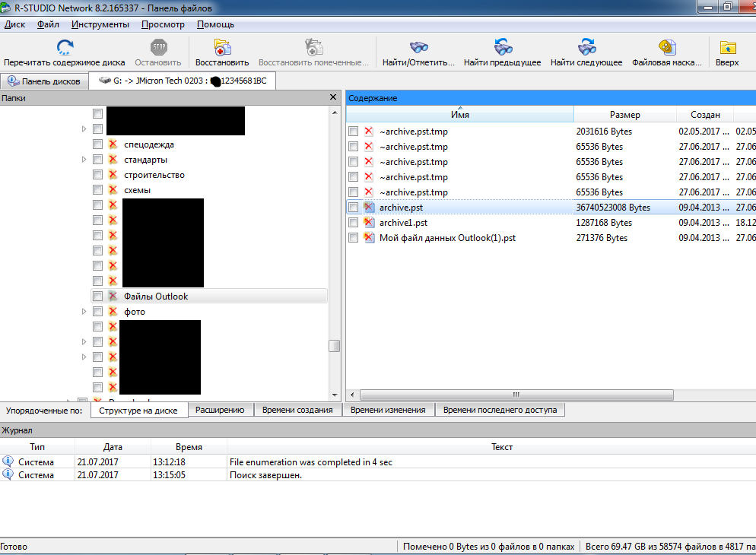The image size is (756, 555).
Task: Open the Инструменты menu
Action: coord(100,24)
